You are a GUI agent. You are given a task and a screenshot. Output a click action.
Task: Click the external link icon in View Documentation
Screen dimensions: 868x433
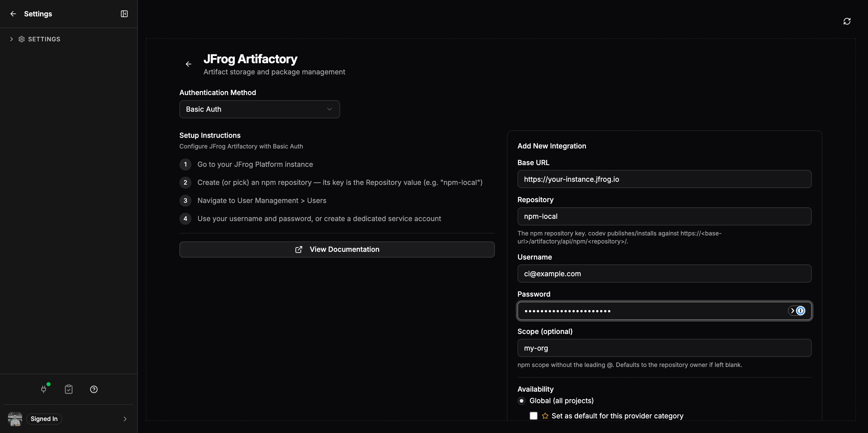[x=299, y=249]
